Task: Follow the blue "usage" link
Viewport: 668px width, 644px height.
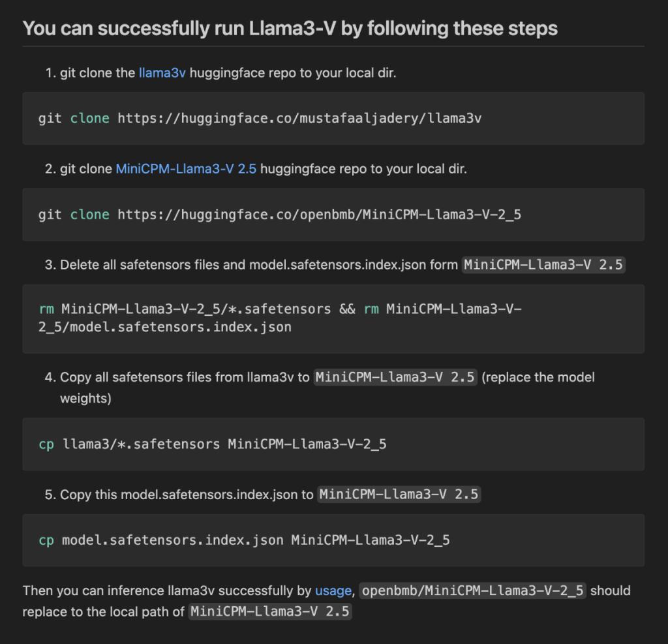Action: [x=333, y=590]
